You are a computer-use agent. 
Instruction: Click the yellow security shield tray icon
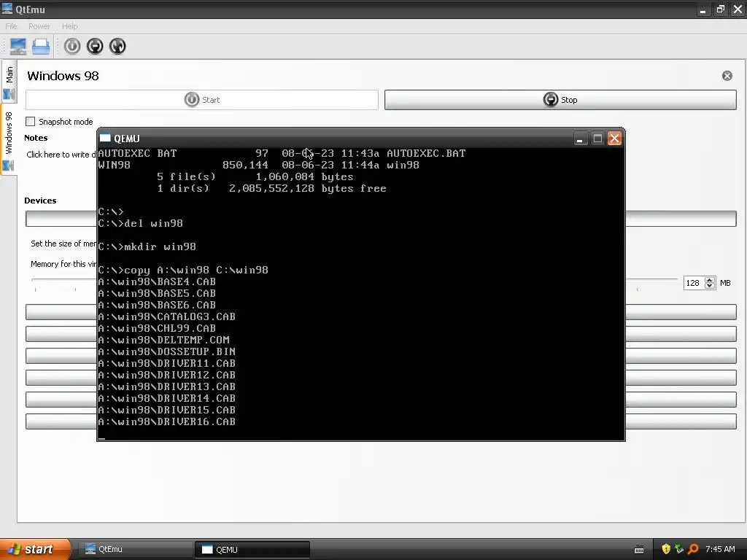666,549
